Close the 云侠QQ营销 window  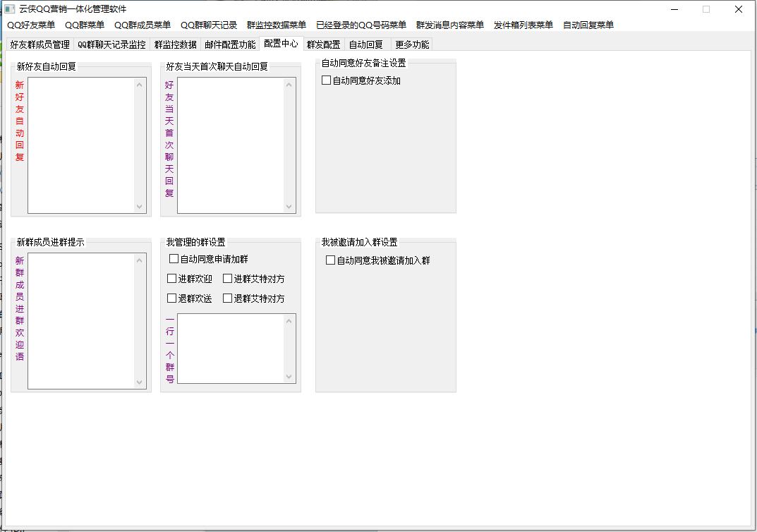(x=739, y=9)
